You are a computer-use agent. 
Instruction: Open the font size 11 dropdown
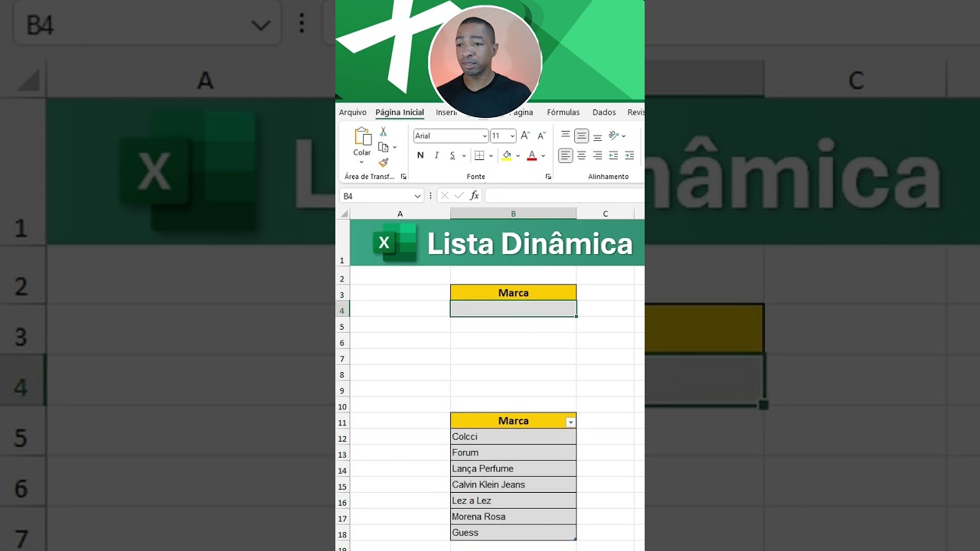pyautogui.click(x=512, y=136)
